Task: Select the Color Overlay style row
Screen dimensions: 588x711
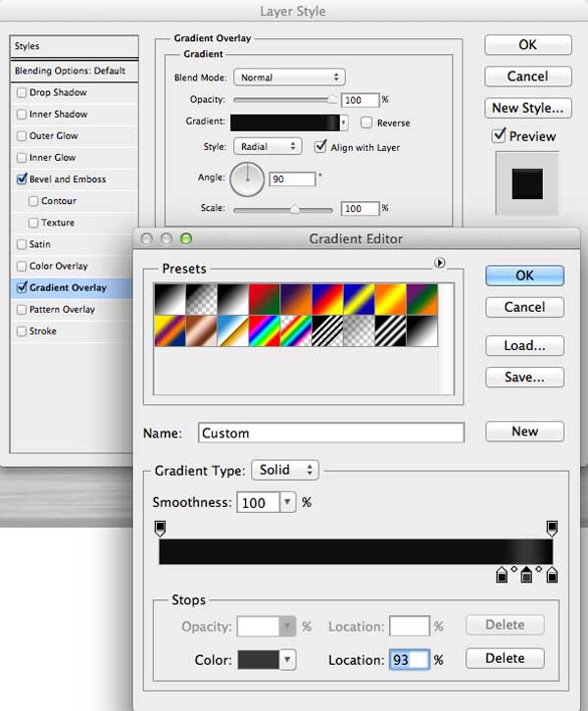Action: click(73, 266)
